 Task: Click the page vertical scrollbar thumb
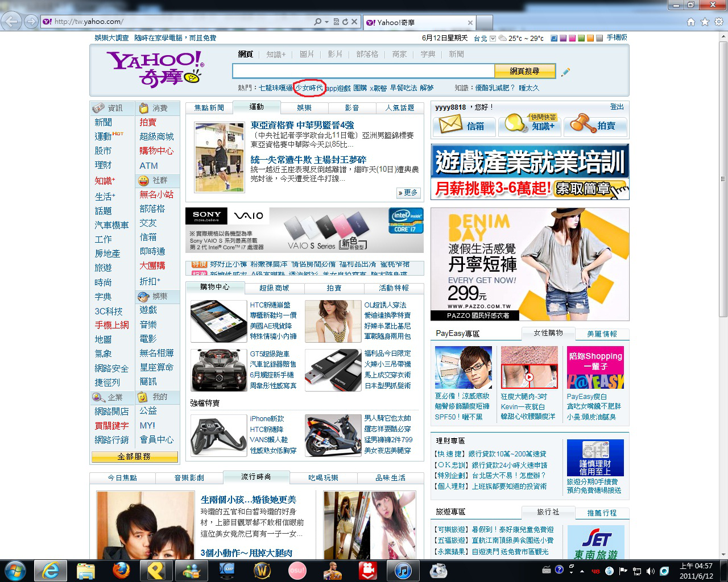click(723, 178)
